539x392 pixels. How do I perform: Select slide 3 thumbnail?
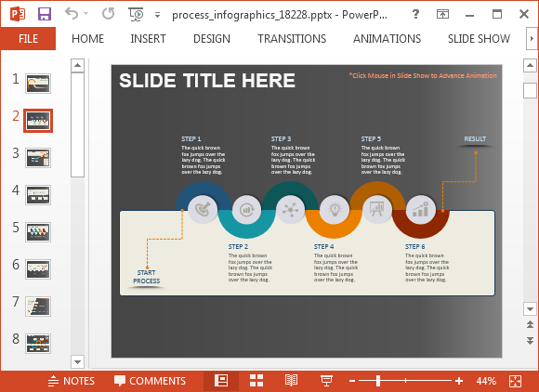38,158
